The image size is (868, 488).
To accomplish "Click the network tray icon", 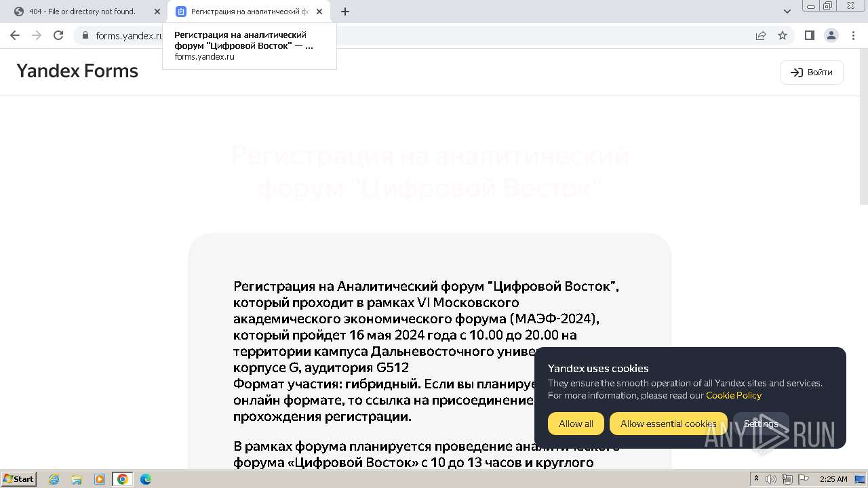I will pos(787,479).
